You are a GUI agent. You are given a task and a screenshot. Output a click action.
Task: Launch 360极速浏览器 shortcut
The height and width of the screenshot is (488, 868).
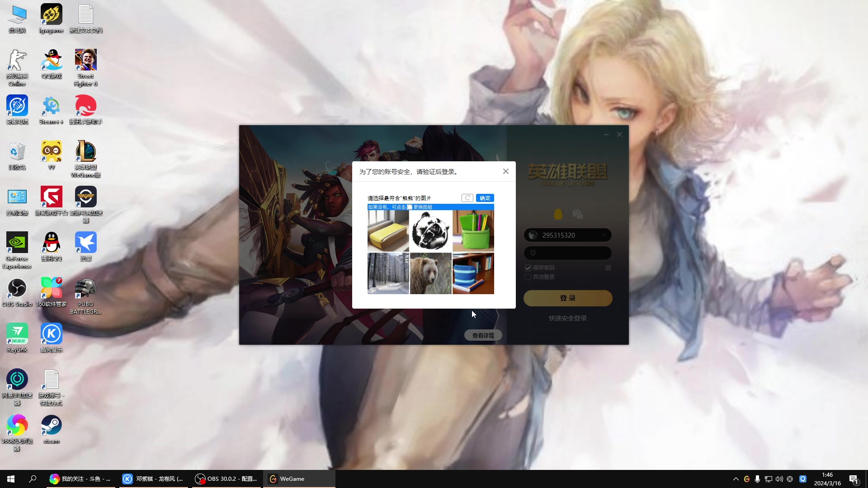17,433
